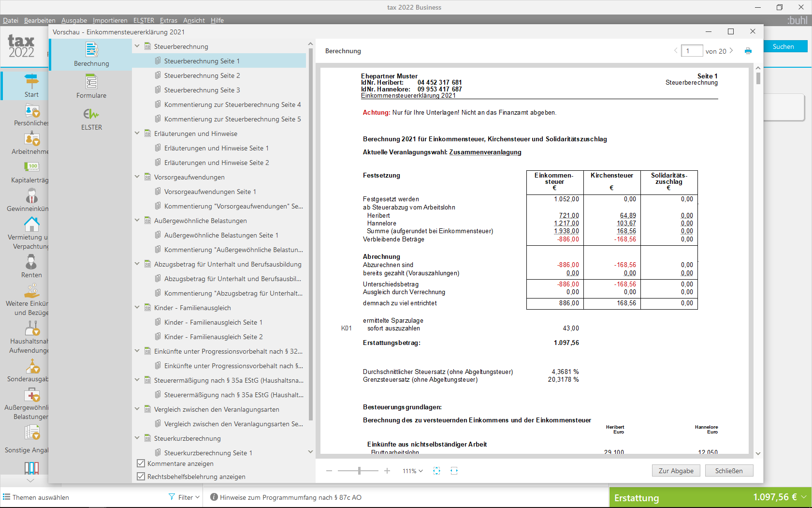812x508 pixels.
Task: Collapse Außergewöhnliche Belastungen tree node
Action: coord(137,221)
